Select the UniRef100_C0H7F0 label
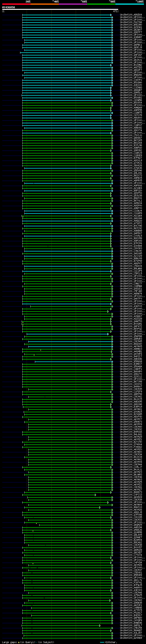Screen dimensions: 146x644 pyautogui.click(x=131, y=80)
